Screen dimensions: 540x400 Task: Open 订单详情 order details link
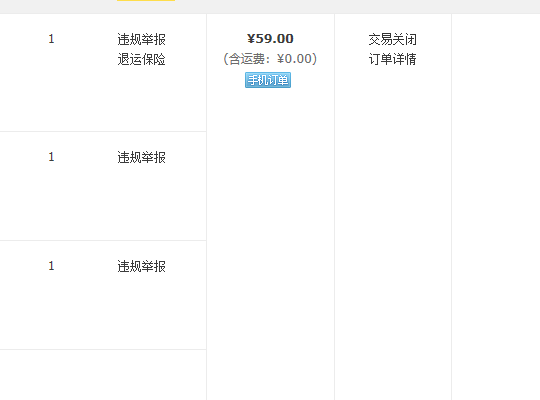[393, 59]
